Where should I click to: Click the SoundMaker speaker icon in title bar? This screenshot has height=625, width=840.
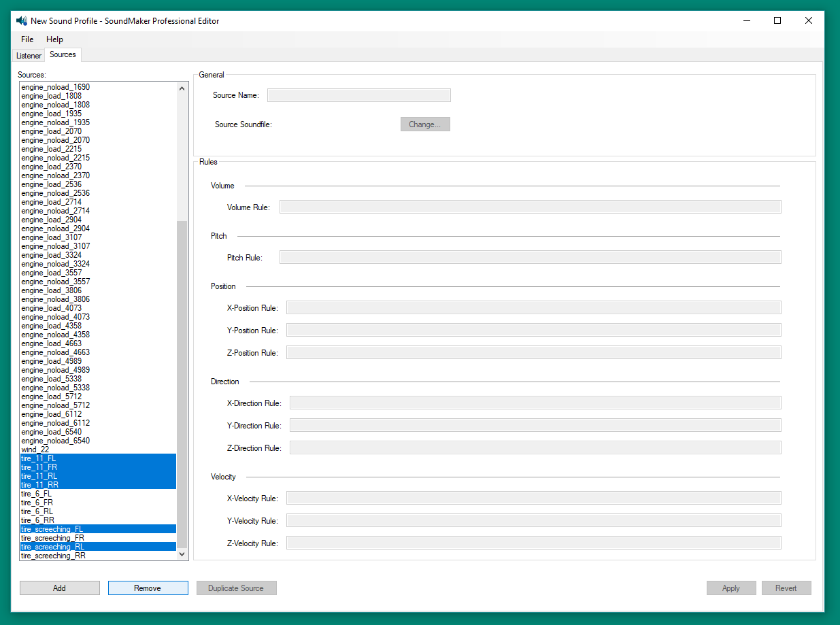pos(21,20)
